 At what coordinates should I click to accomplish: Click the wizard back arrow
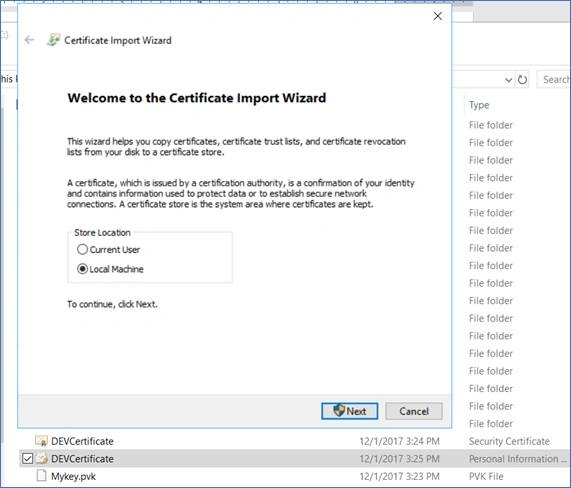click(29, 40)
